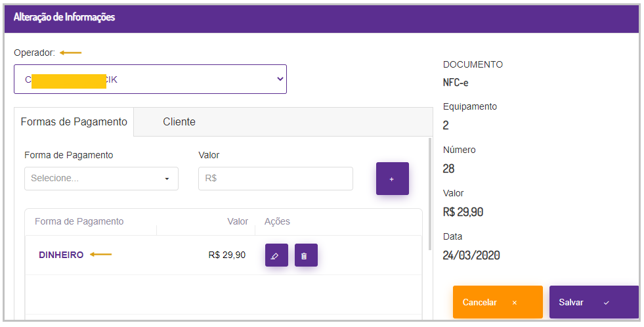Click the X icon on Cancelar button

tap(515, 303)
